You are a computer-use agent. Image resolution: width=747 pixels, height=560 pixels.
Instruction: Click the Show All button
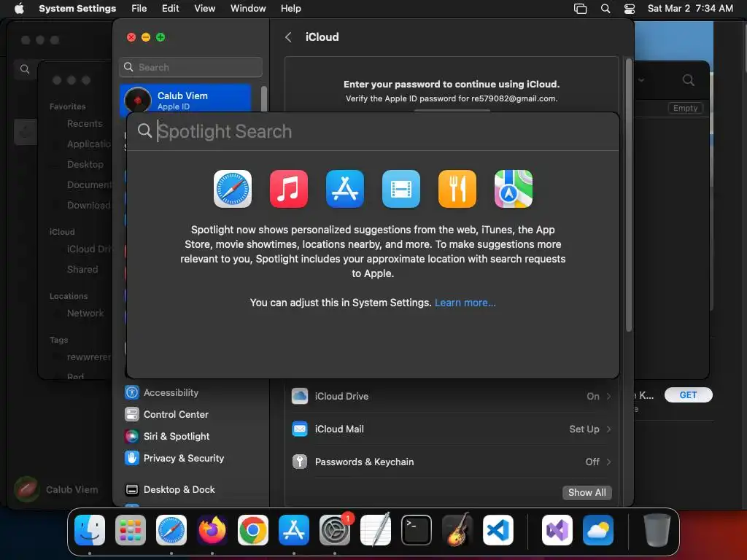click(587, 492)
